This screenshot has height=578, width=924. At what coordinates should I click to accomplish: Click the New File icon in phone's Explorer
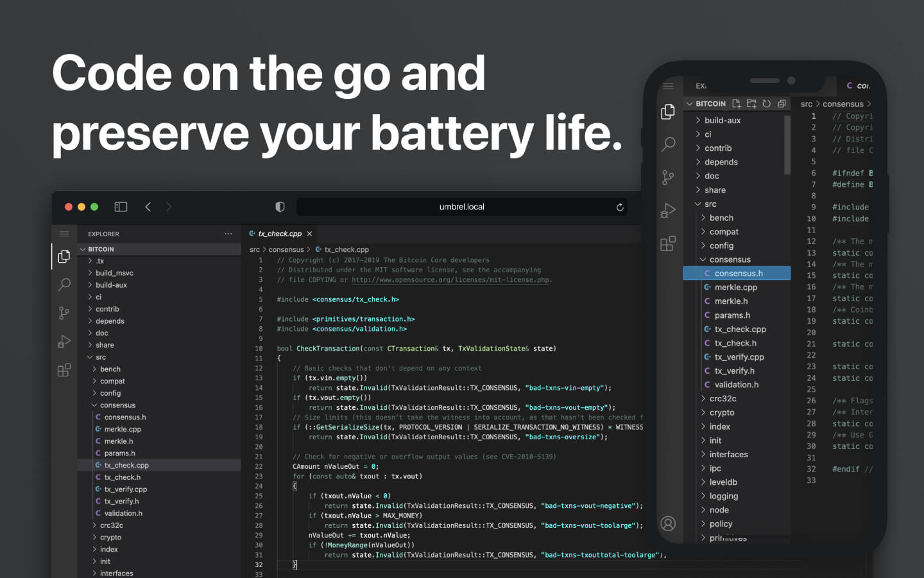737,103
